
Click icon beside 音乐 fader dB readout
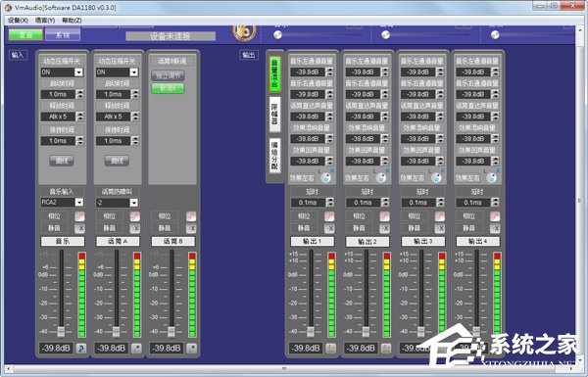coord(81,349)
